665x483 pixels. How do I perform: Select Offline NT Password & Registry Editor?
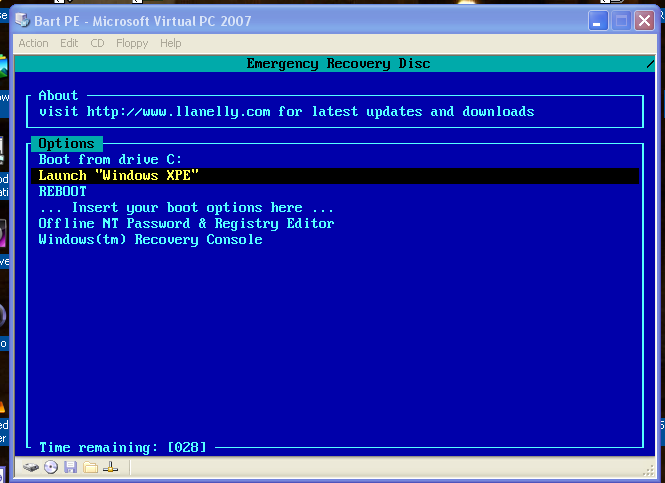tap(186, 223)
